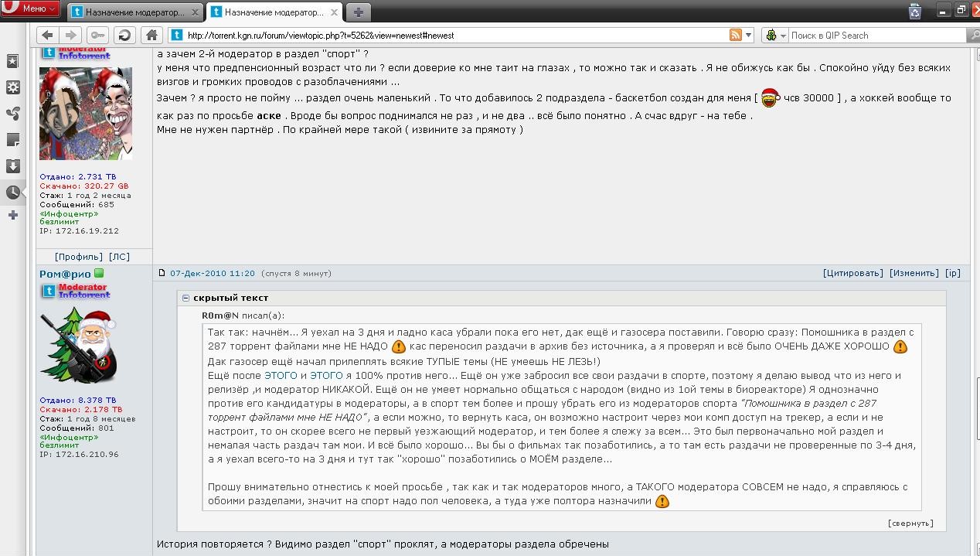Open the Opera Меню button
Screen dimensions: 980x556
[31, 9]
